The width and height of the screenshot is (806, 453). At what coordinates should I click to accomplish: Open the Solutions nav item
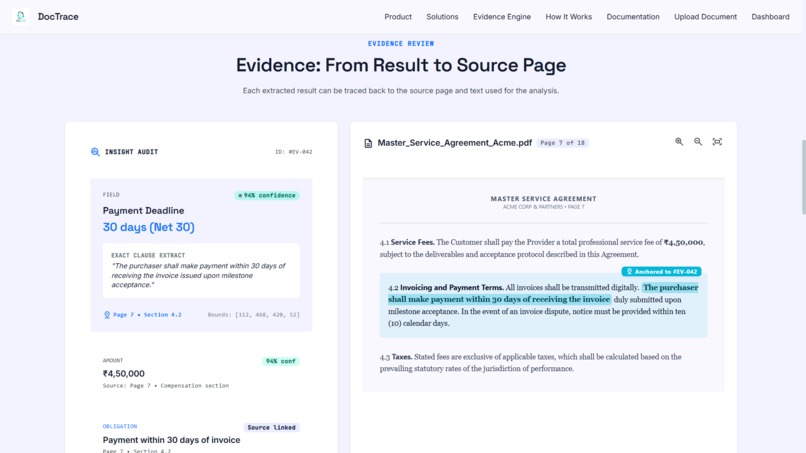[442, 16]
